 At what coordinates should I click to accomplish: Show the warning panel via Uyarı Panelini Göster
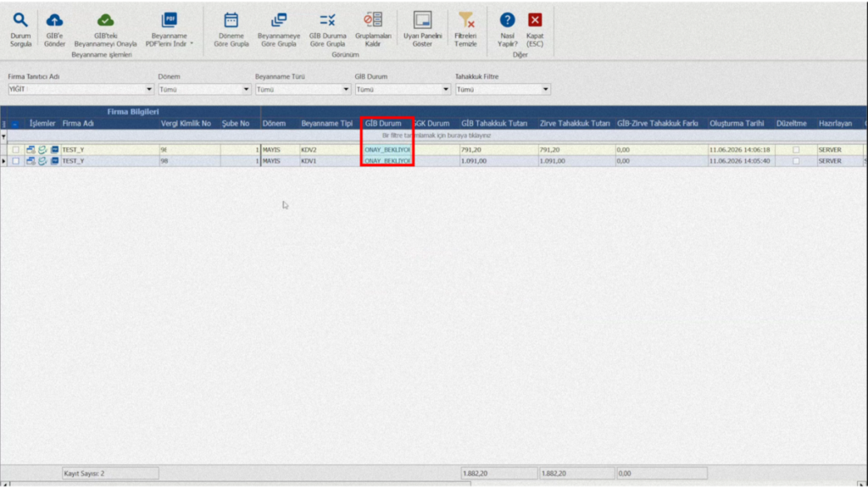coord(422,20)
